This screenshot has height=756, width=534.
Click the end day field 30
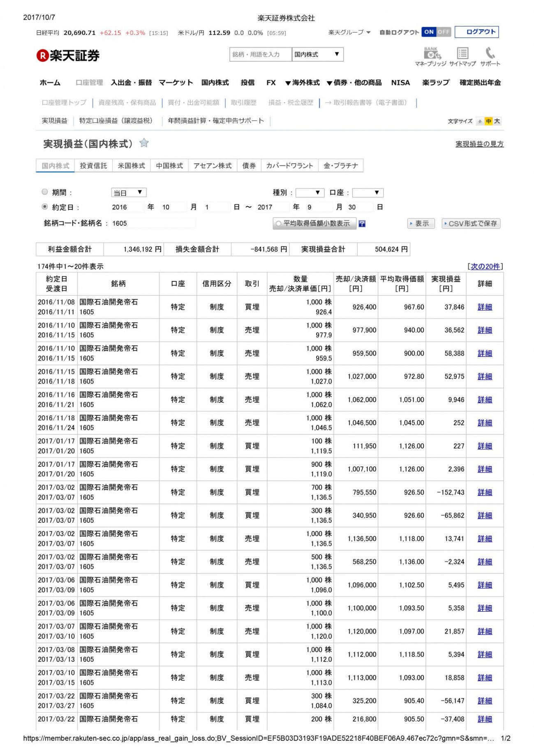click(359, 207)
